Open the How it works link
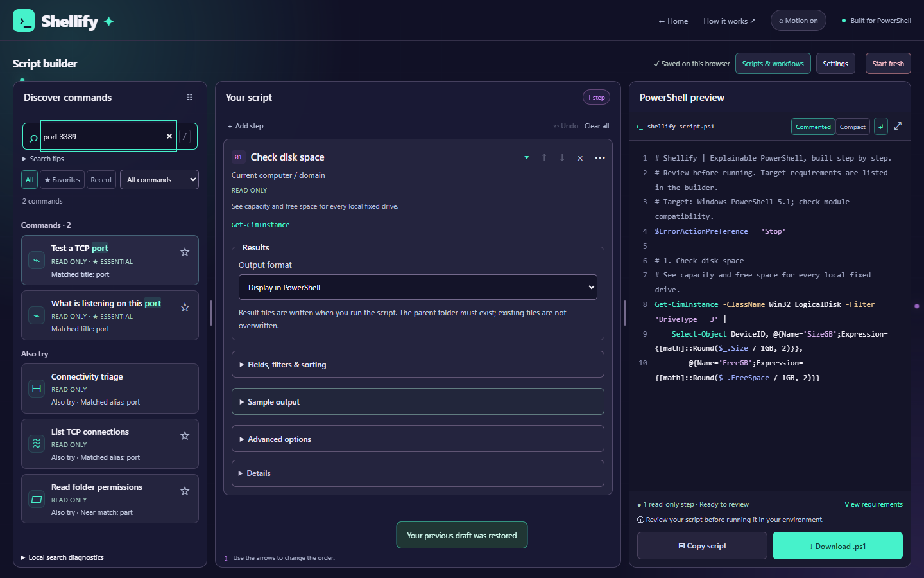924x578 pixels. [x=730, y=21]
